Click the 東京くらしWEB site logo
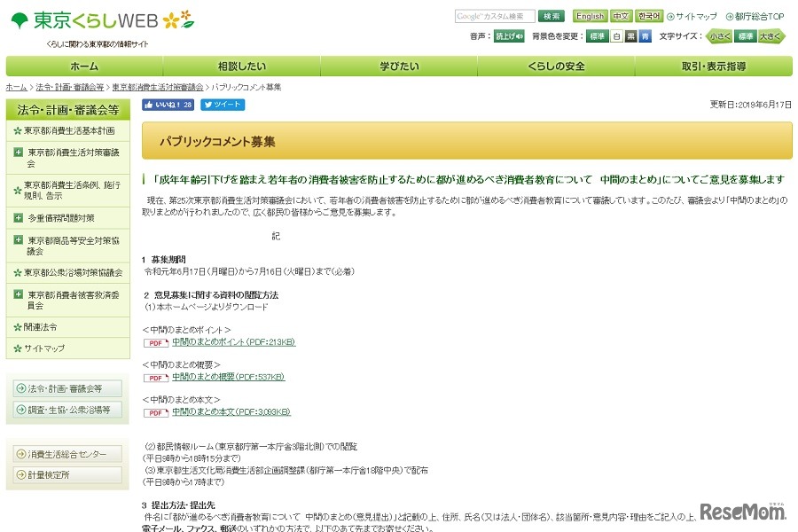This screenshot has width=798, height=532. (102, 20)
